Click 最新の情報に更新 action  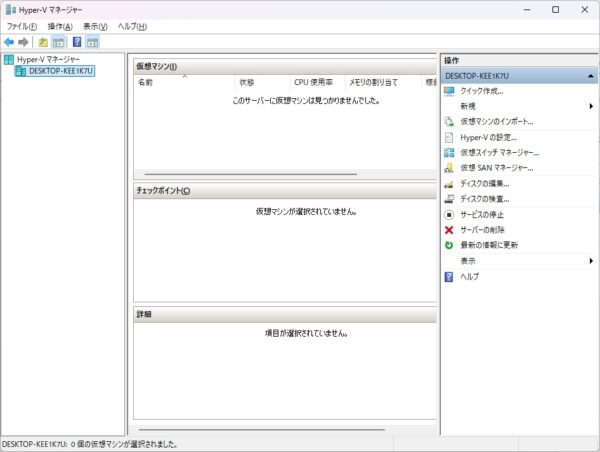(489, 245)
